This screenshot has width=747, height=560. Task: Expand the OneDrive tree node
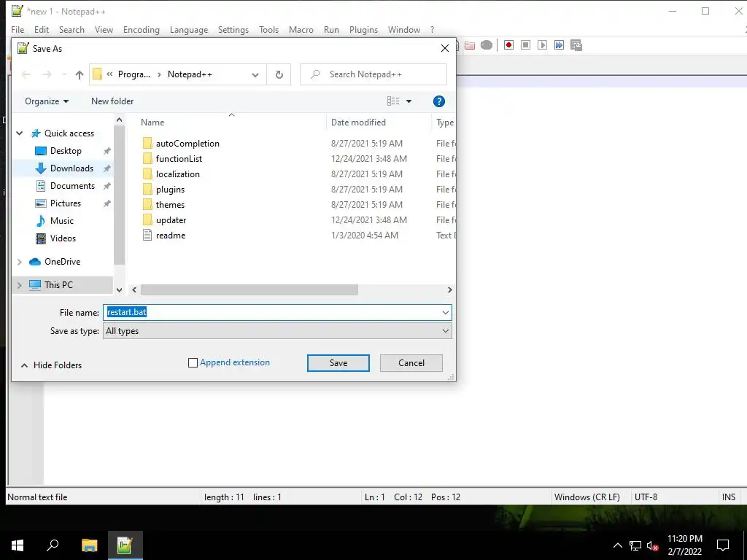(20, 262)
